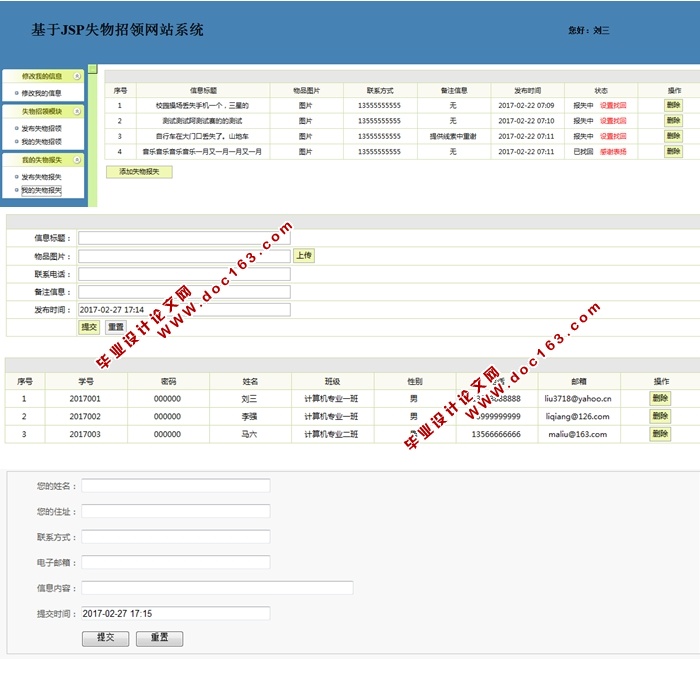Delete the 校园操场丢失手机 record
Image resolution: width=700 pixels, height=677 pixels.
click(x=673, y=105)
